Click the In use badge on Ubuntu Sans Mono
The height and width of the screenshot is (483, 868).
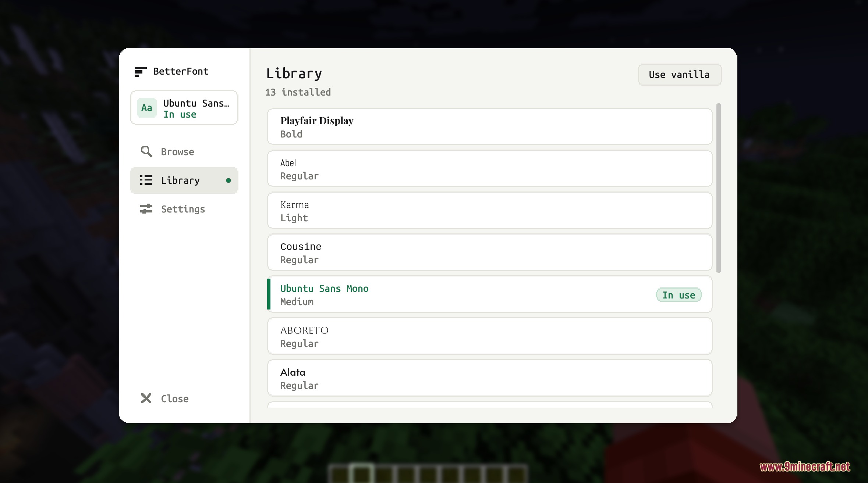[679, 295]
